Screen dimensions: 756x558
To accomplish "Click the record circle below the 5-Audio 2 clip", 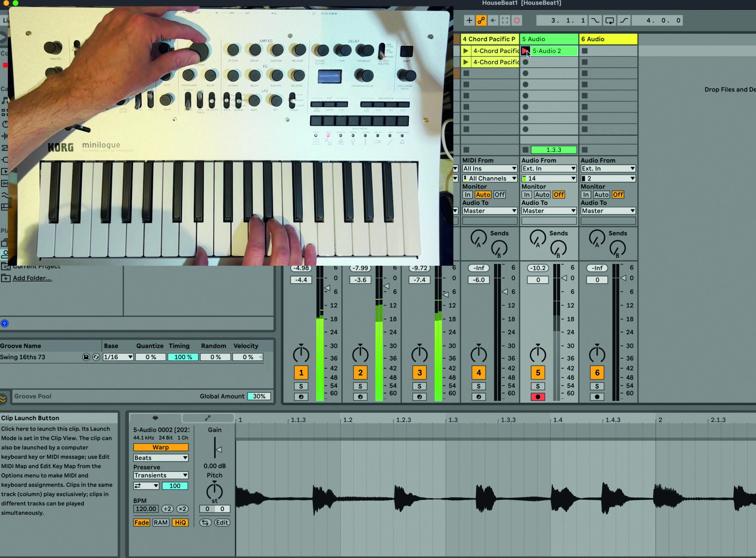I will point(525,62).
